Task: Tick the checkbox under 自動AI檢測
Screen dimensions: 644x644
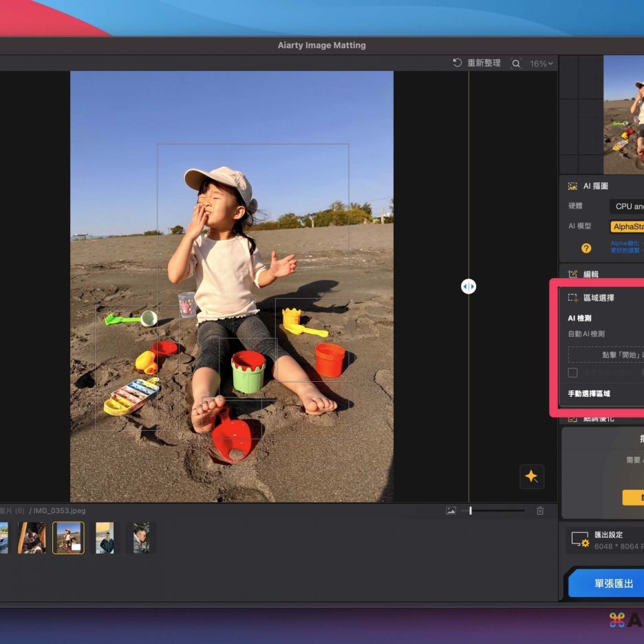Action: tap(572, 372)
